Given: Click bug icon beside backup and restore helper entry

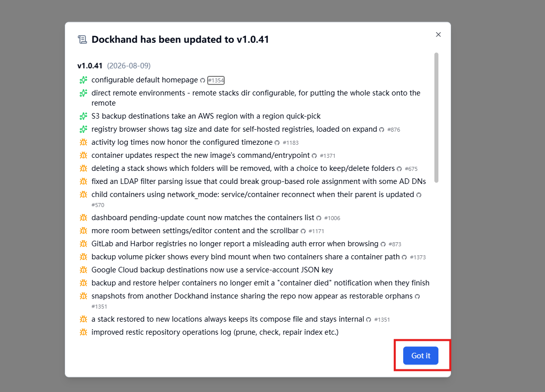Looking at the screenshot, I should pyautogui.click(x=83, y=283).
